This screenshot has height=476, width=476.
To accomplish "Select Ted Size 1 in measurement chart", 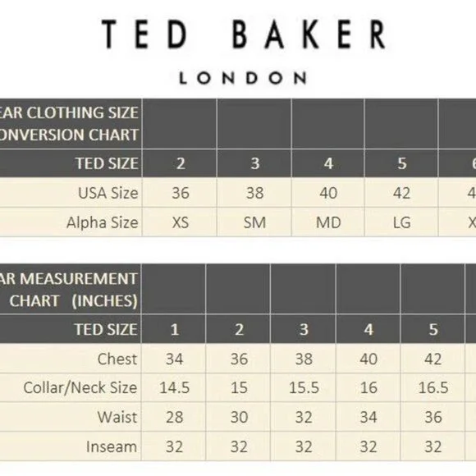I will [174, 329].
